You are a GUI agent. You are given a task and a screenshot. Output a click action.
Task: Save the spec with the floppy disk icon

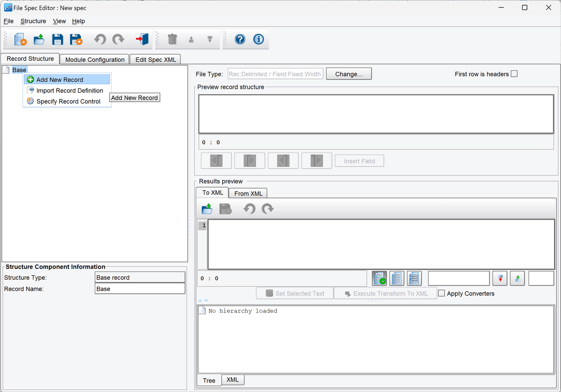[57, 39]
